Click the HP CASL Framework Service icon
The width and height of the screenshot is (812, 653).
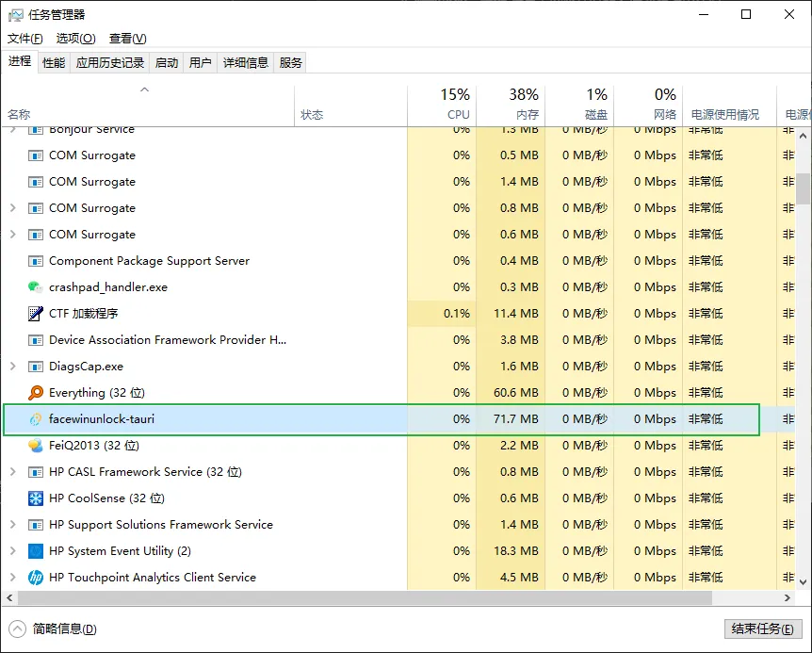pos(35,472)
